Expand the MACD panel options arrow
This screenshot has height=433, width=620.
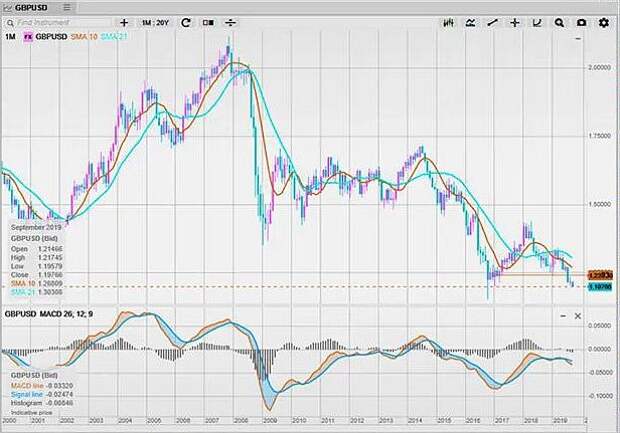[x=560, y=316]
